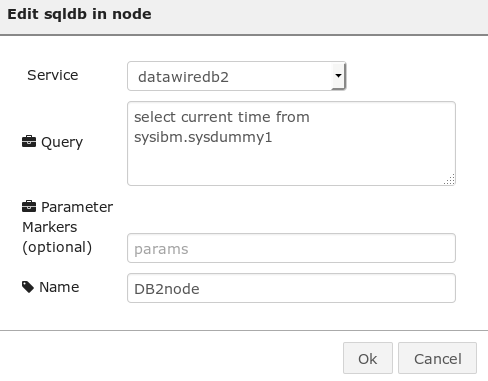Click the 'Parameter Markers (optional)' label
Viewport: 488px width, 381px height.
(68, 227)
